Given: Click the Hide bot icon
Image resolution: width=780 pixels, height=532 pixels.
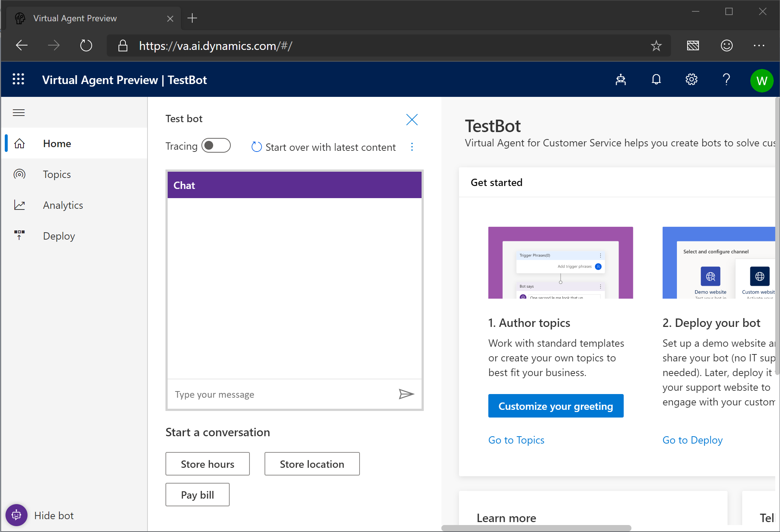Looking at the screenshot, I should pos(17,515).
